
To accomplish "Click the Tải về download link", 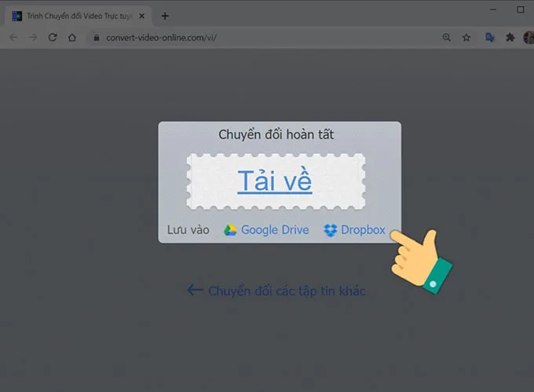I will coord(275,181).
